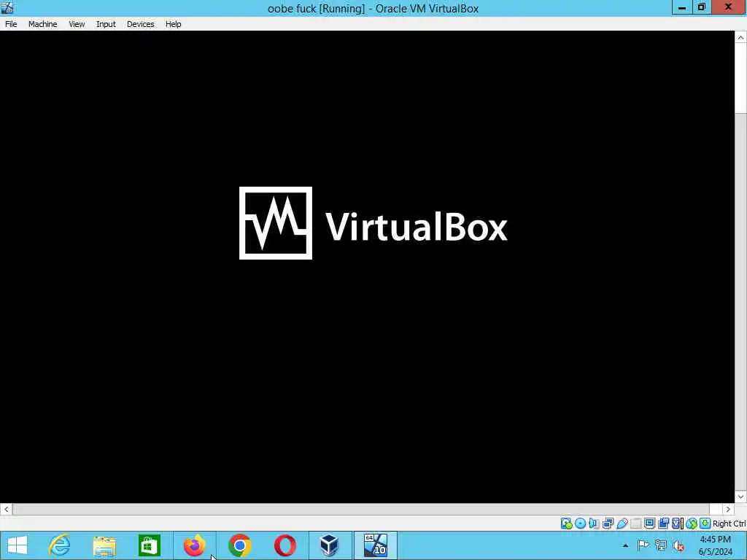Screen dimensions: 747x560
Task: Click the network tray icon
Action: [661, 545]
